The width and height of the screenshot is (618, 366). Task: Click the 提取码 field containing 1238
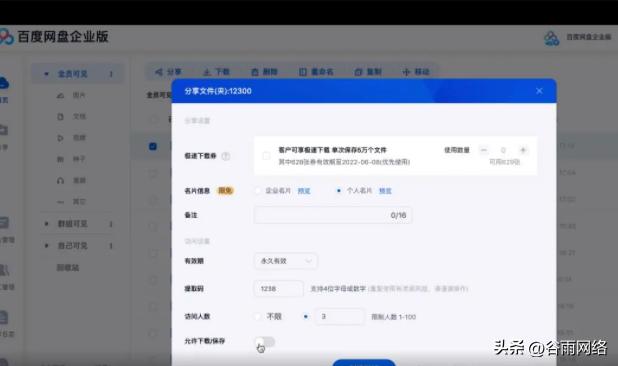point(278,289)
